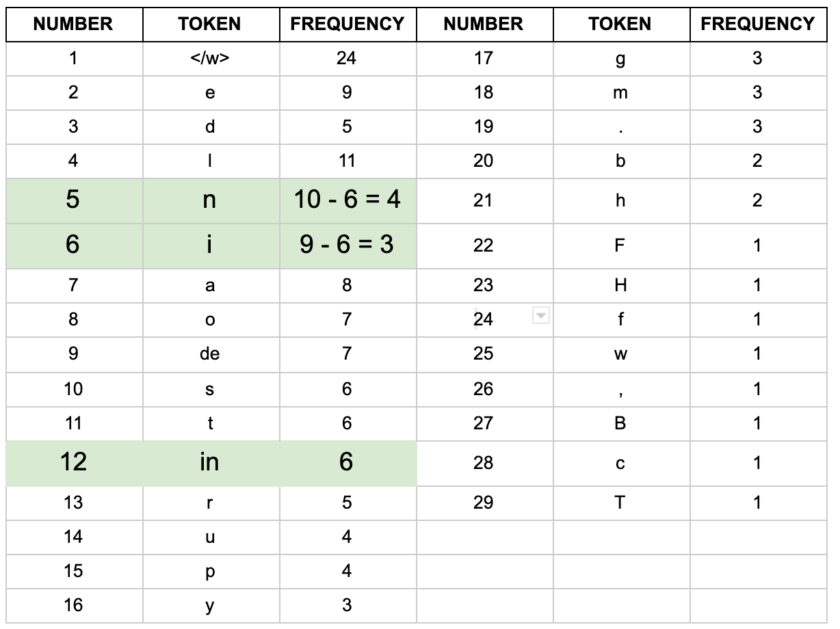The height and width of the screenshot is (629, 840).
Task: Select the frequency 24 cell for </w>
Action: 347,59
